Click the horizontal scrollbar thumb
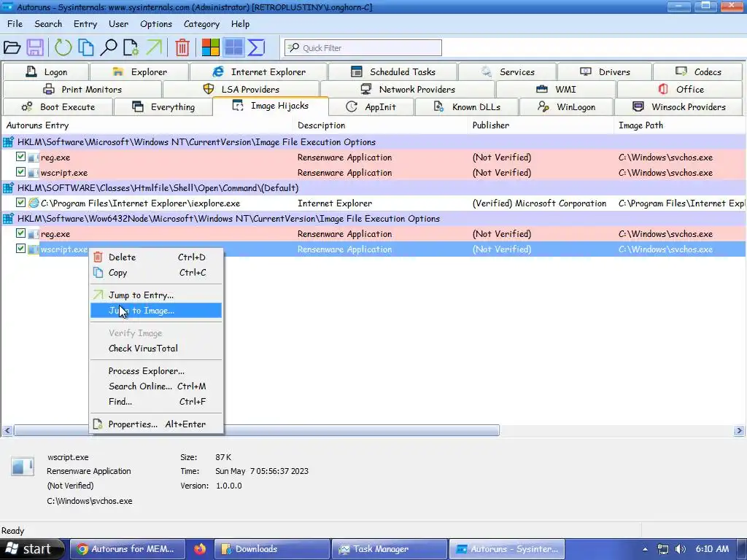 tap(257, 430)
